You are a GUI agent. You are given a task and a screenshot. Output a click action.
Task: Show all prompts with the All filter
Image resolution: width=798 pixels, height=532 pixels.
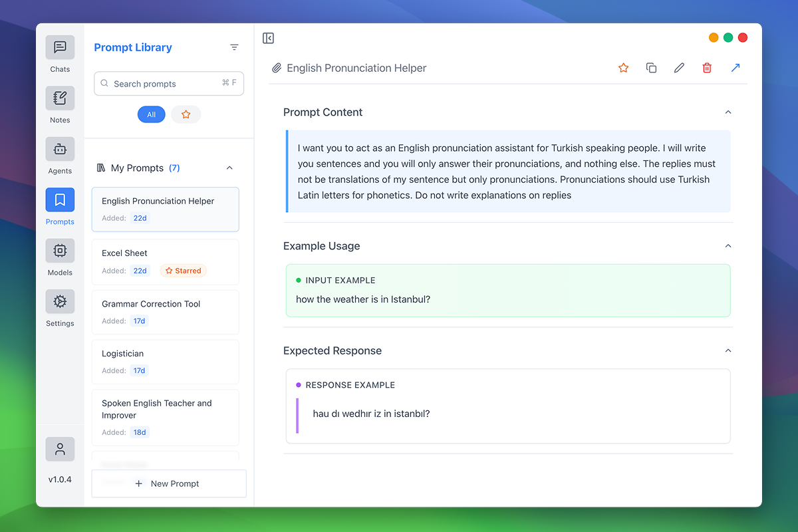152,114
